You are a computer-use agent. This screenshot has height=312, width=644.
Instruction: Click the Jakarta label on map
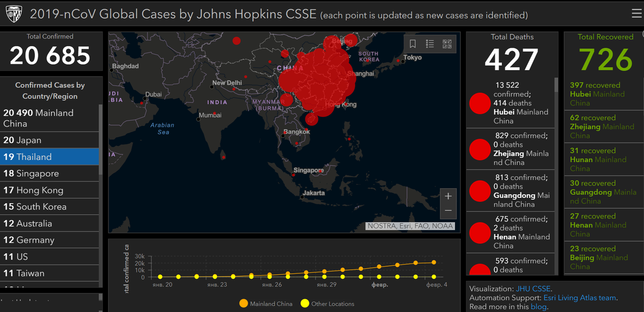[x=313, y=193]
